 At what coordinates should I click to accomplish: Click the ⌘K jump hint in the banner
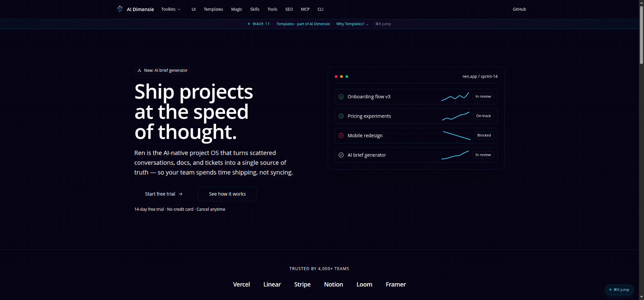[x=383, y=24]
